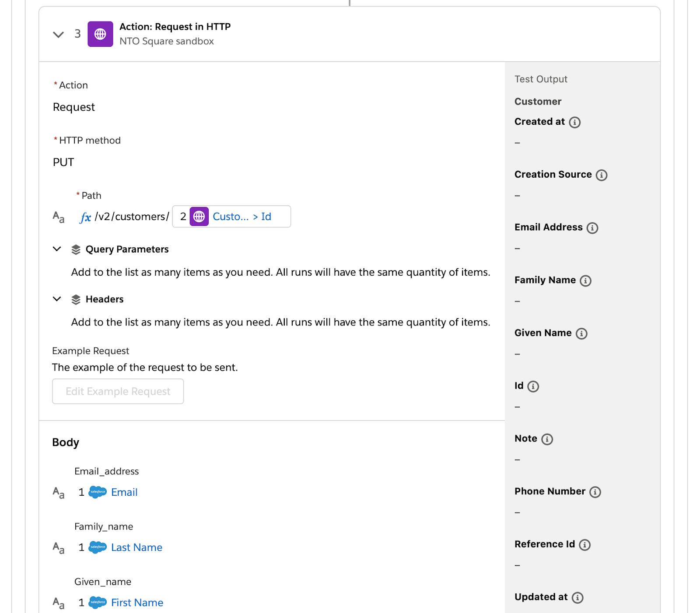Click the Action: Request in HTTP title
This screenshot has height=613, width=700.
[175, 27]
